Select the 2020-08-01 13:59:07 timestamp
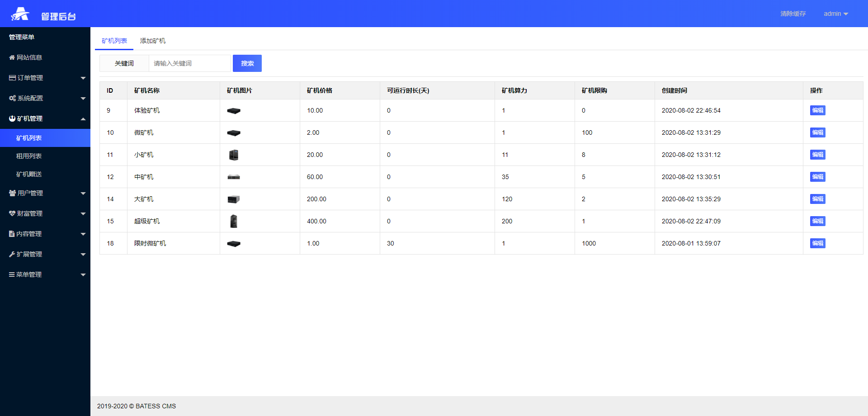868x416 pixels. [691, 243]
